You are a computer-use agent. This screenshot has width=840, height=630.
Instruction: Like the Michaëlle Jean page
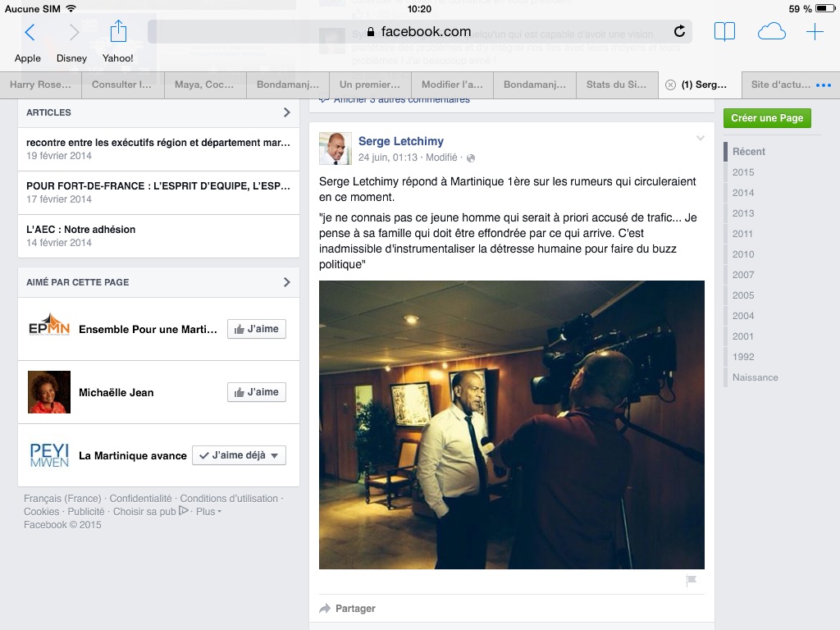point(257,392)
